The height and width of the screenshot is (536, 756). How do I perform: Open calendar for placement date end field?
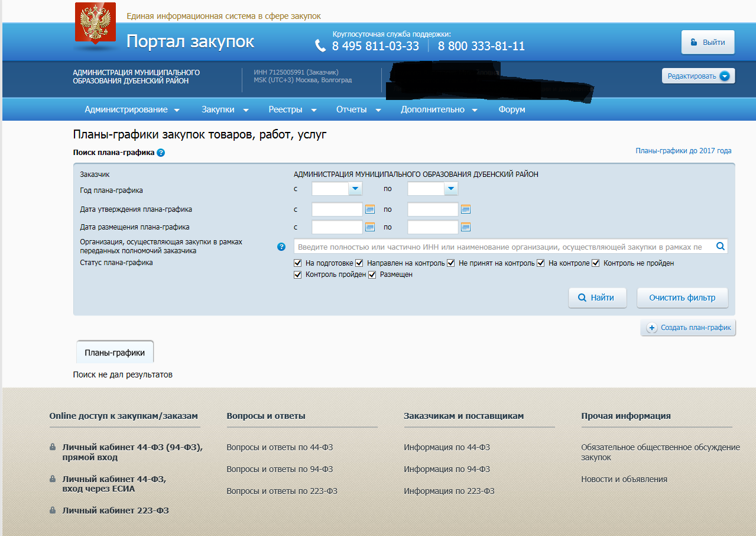466,227
